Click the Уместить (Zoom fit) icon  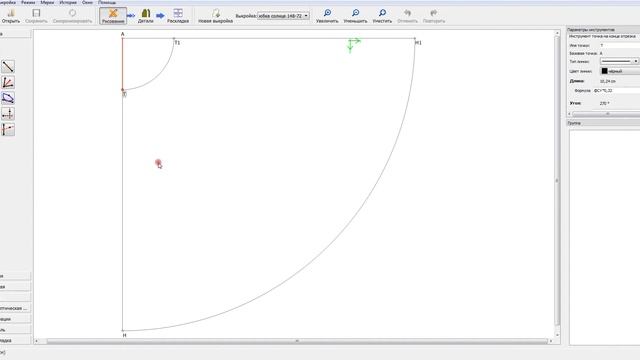pyautogui.click(x=382, y=16)
